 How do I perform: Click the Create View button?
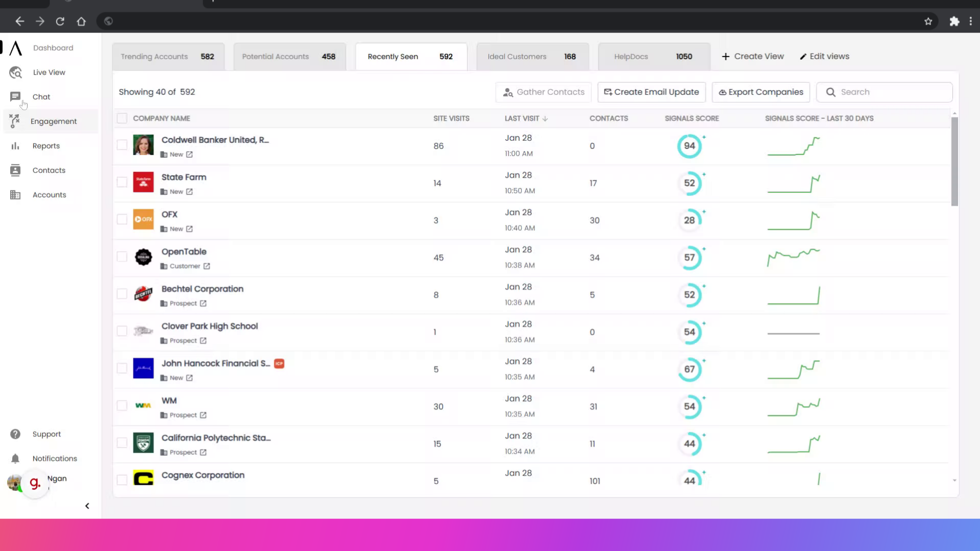752,57
